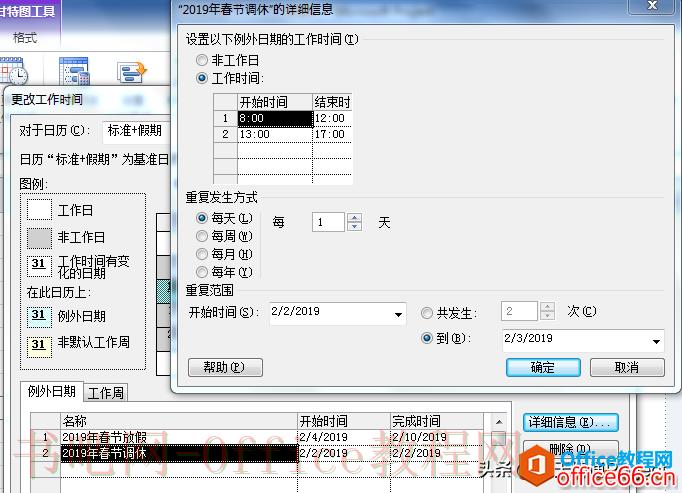The image size is (682, 493).
Task: Close the 详细信息 dialog with X
Action: coord(652,6)
